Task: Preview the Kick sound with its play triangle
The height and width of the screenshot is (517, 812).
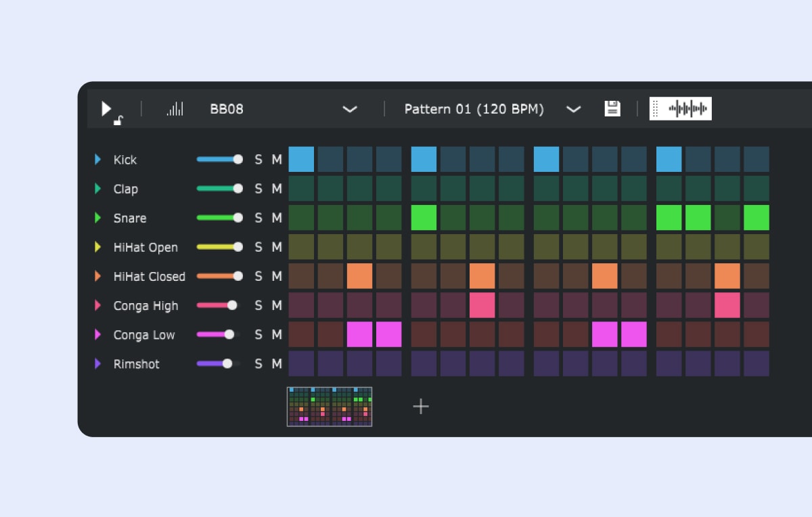Action: pos(97,160)
